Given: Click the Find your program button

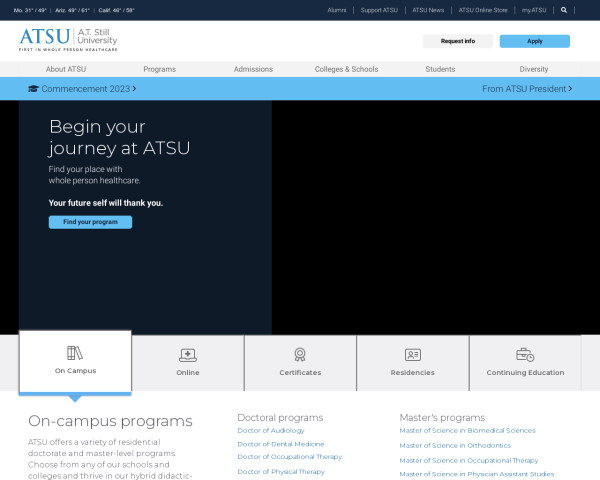Looking at the screenshot, I should click(90, 222).
